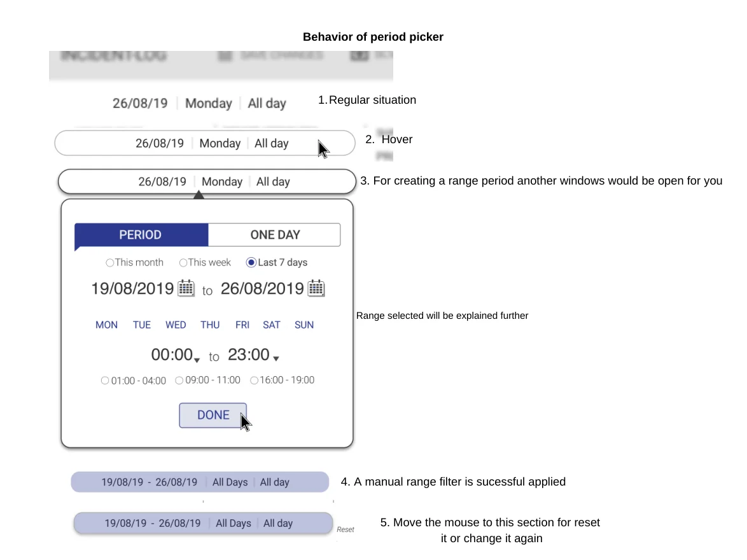Toggle the FRI weekday filter
Screen dimensions: 747x560
(x=242, y=325)
